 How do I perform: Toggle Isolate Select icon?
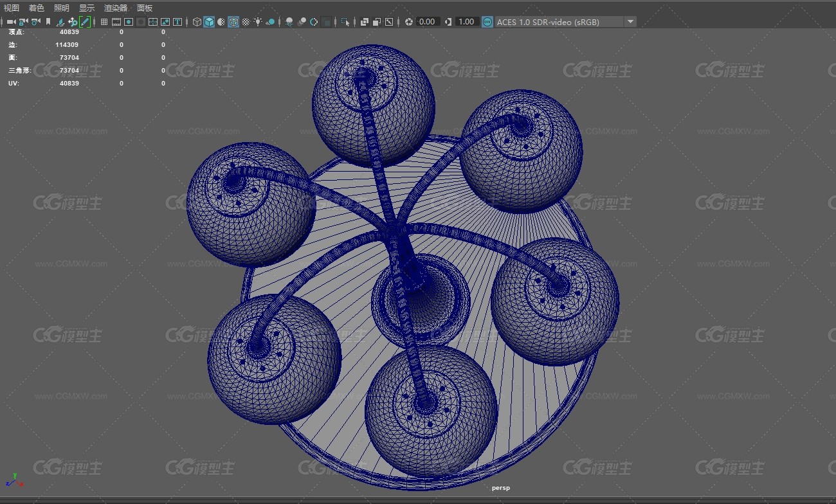345,22
